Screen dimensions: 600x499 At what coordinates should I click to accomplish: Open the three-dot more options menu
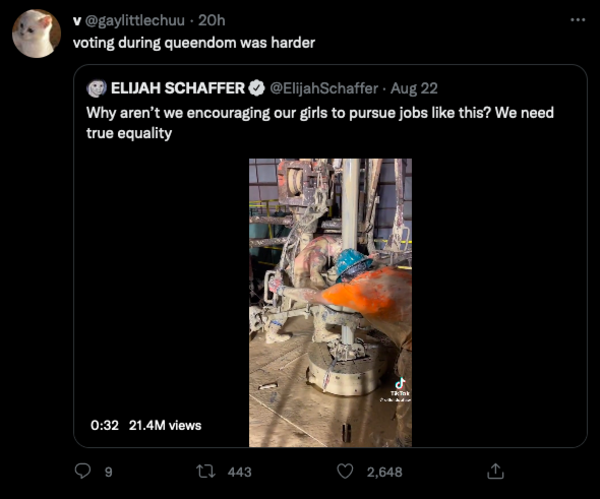pyautogui.click(x=577, y=19)
